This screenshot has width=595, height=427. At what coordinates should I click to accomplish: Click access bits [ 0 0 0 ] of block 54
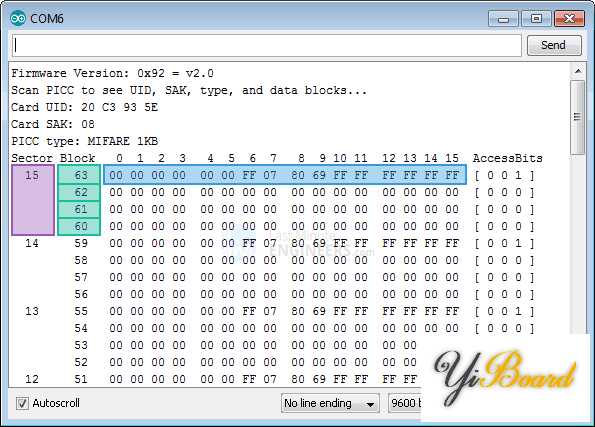504,328
